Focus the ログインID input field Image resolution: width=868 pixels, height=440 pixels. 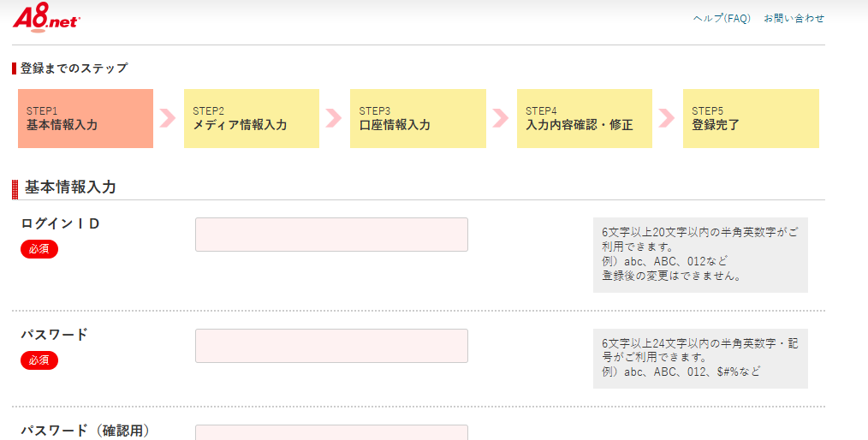click(331, 235)
